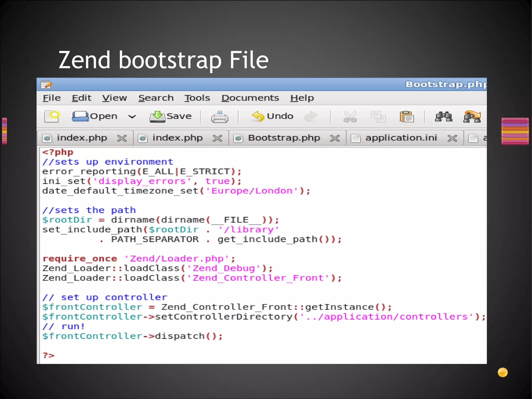Screen dimensions: 532x399
Task: Click the $rootDir assignment line
Action: click(161, 220)
